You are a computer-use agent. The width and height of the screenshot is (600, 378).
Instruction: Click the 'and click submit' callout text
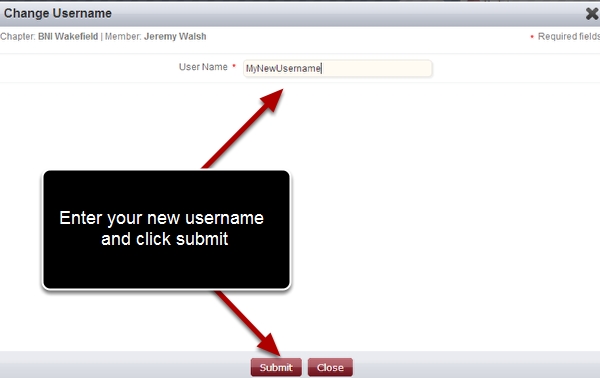pyautogui.click(x=165, y=239)
